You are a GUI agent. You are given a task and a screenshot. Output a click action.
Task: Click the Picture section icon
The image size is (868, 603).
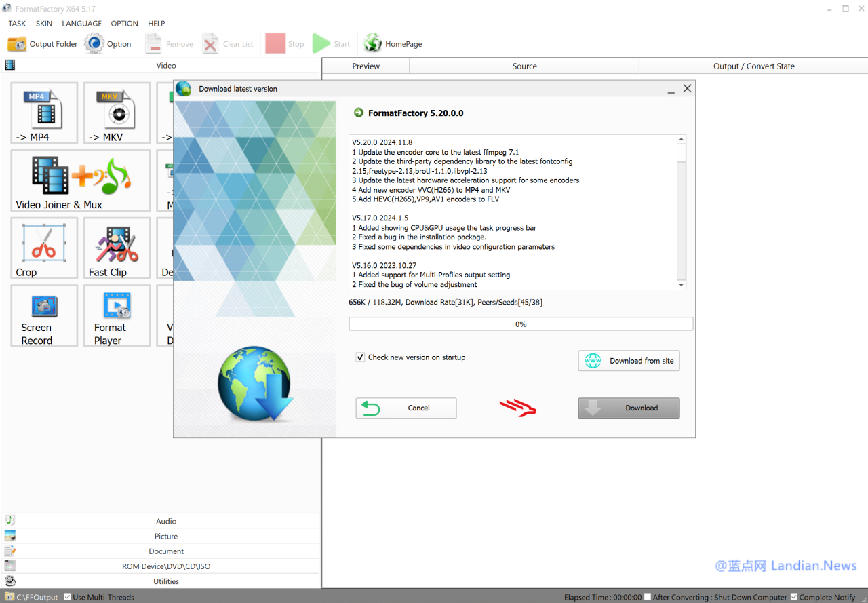click(x=9, y=535)
